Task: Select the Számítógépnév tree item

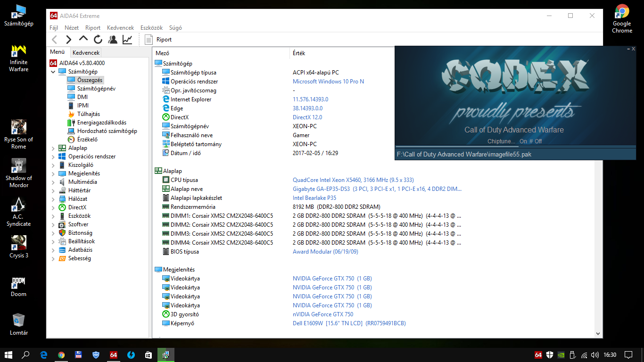Action: point(96,89)
